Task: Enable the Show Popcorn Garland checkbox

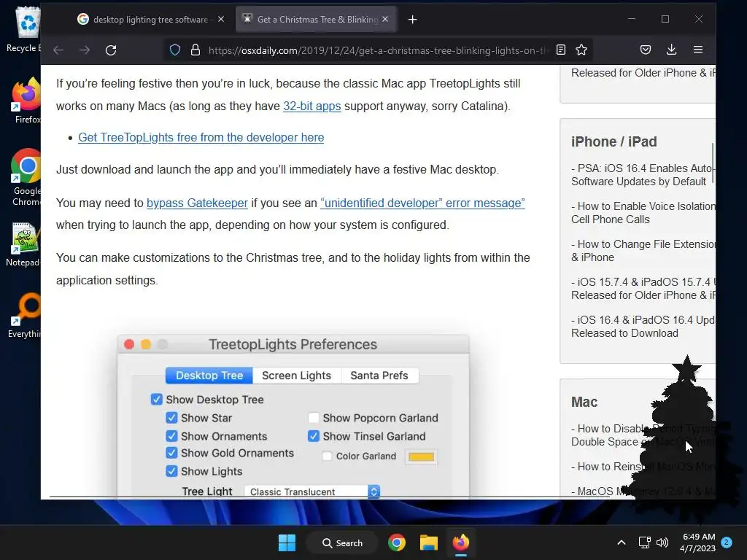Action: (x=314, y=418)
